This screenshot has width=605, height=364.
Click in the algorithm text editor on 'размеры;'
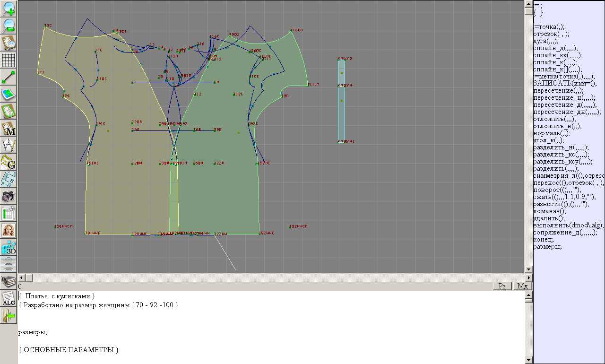pyautogui.click(x=33, y=332)
